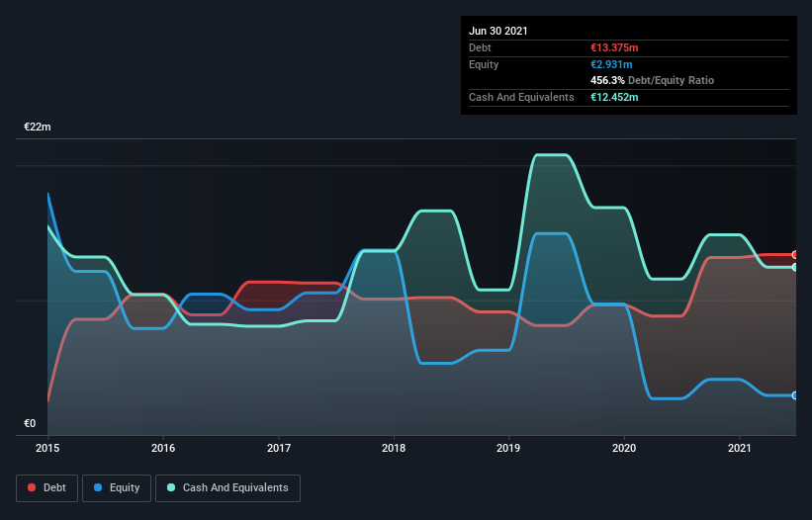The width and height of the screenshot is (812, 520).
Task: Click the €12.452m cash value
Action: (614, 97)
